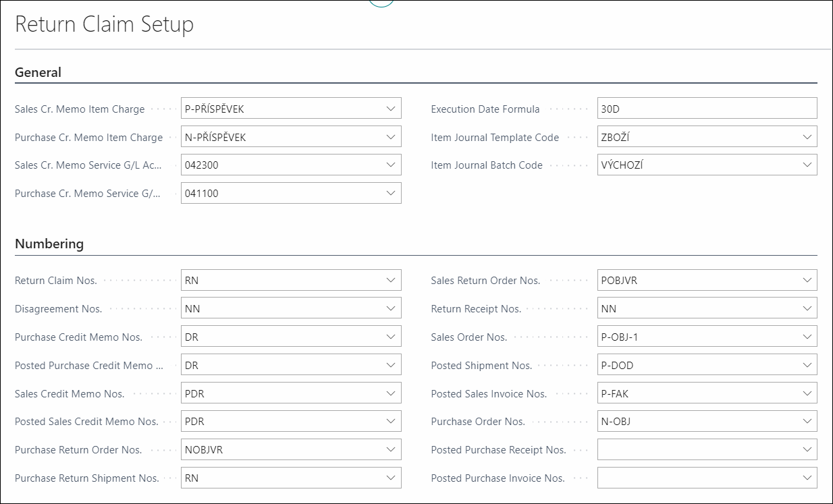
Task: Open the Purchase Return Shipment Nos. dropdown
Action: pyautogui.click(x=390, y=478)
